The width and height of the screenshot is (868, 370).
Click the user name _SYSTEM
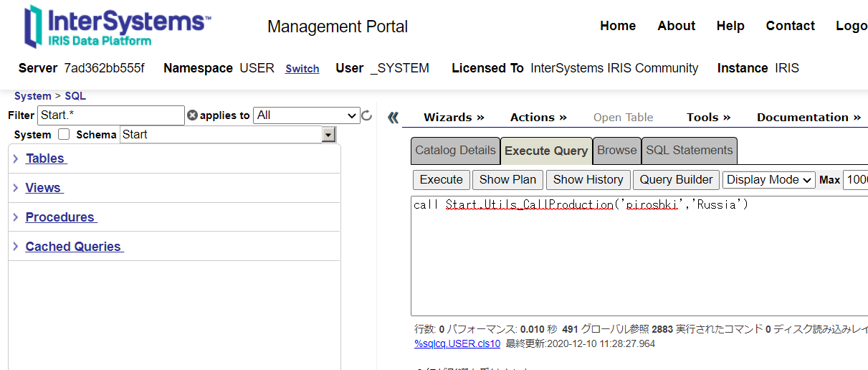tap(400, 68)
